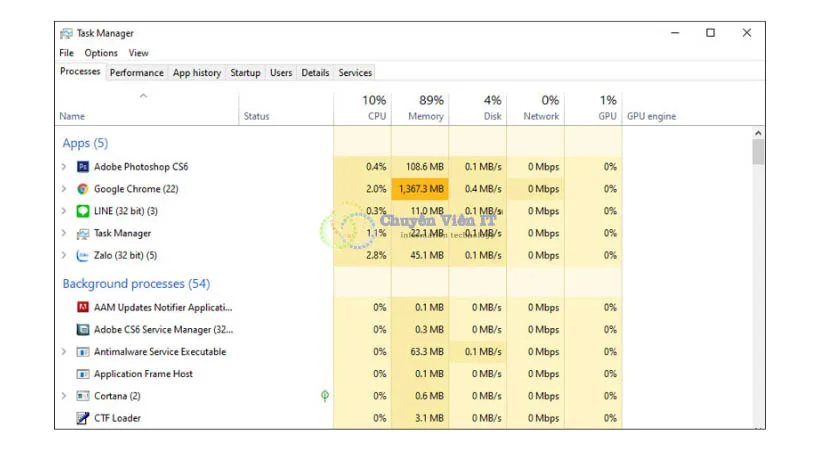Select the CTF Loader process name
The image size is (820, 450).
117,418
